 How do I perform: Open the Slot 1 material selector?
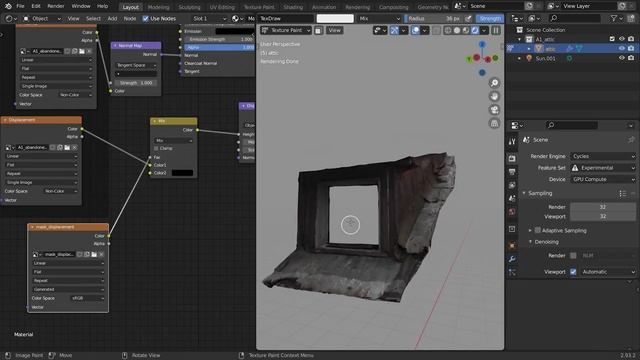tap(209, 18)
